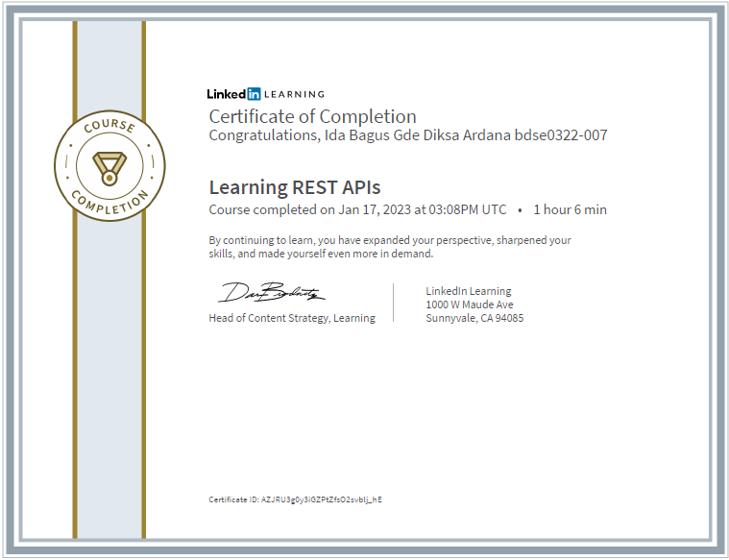Click 'Head of Content Strategy, Learning' title
Viewport: 729px width, 560px height.
pos(292,318)
